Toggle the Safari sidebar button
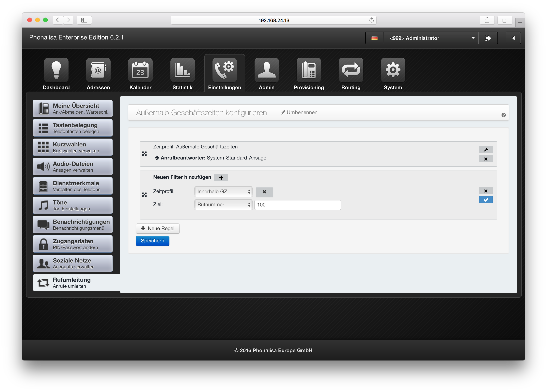 pos(84,20)
